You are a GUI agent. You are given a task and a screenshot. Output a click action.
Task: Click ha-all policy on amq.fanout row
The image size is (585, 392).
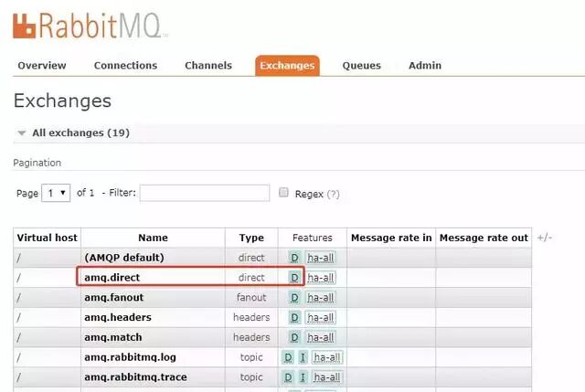pyautogui.click(x=321, y=298)
